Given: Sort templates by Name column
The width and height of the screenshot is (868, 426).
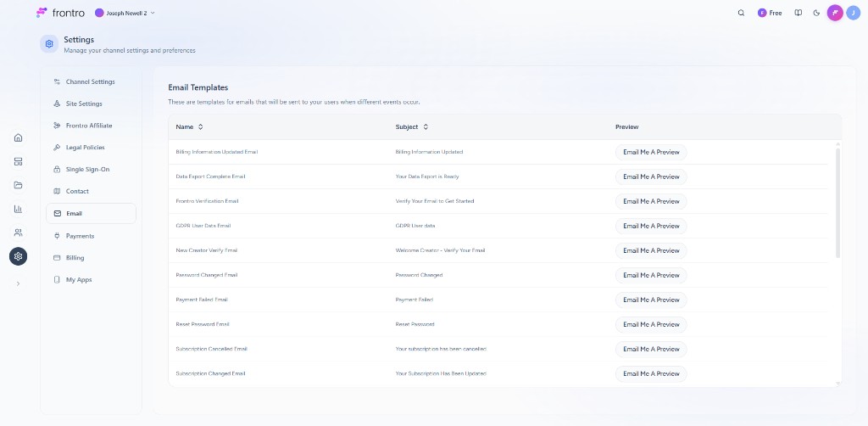Looking at the screenshot, I should (189, 127).
